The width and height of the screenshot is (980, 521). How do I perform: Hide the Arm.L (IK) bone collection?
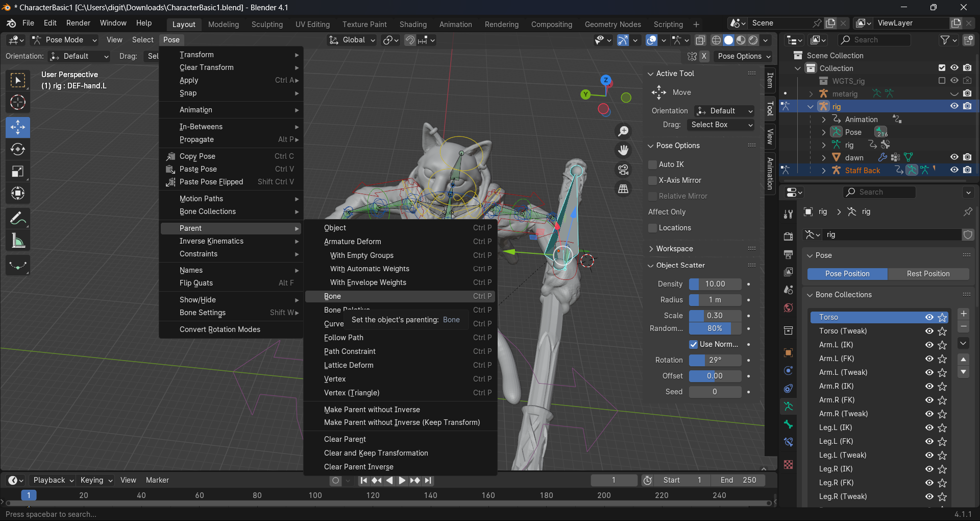tap(929, 345)
